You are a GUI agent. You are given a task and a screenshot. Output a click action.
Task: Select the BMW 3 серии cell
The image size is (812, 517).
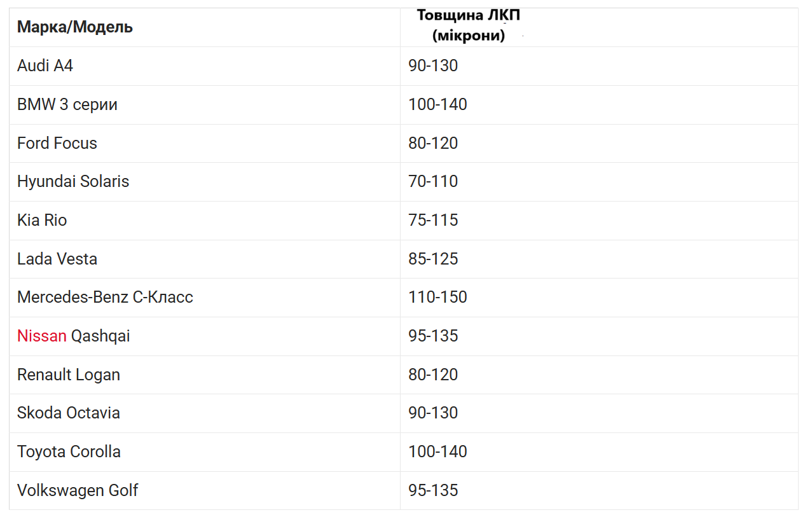[x=67, y=104]
